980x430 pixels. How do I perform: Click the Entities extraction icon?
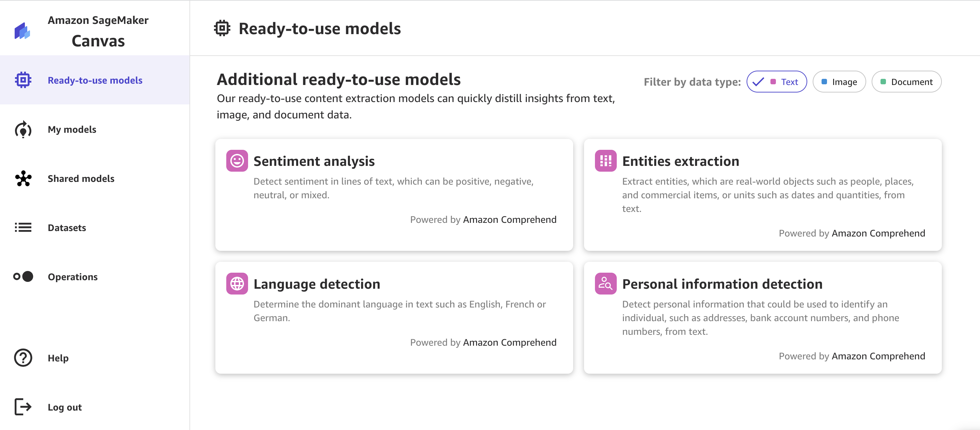click(x=604, y=161)
